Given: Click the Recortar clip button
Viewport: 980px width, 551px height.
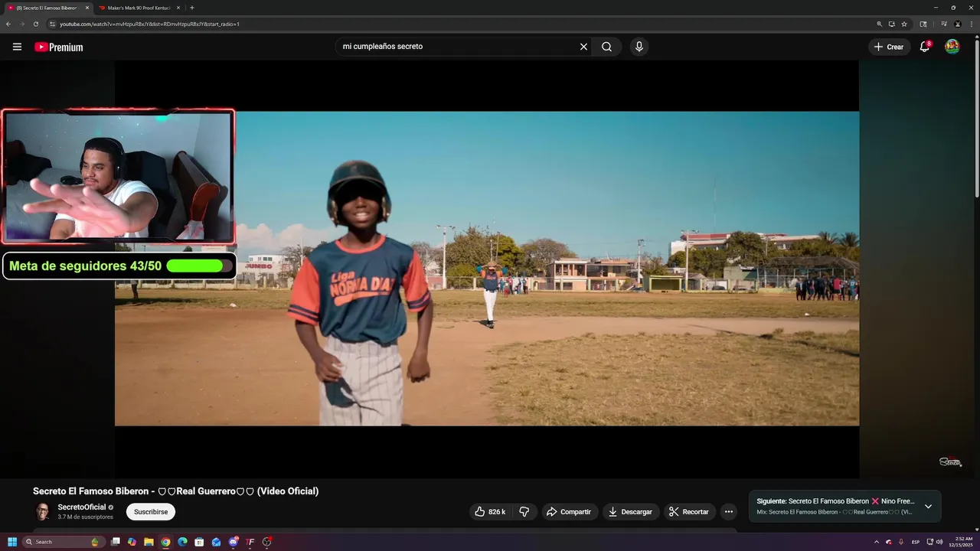Looking at the screenshot, I should tap(690, 511).
